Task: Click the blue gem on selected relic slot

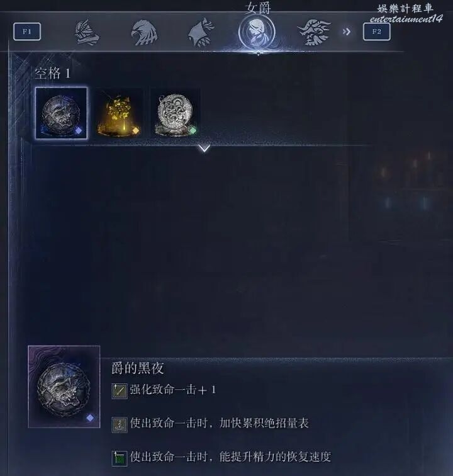Action: click(x=78, y=130)
